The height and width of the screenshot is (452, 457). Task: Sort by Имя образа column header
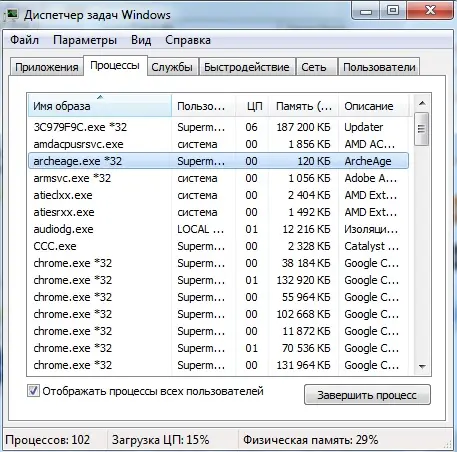click(x=100, y=106)
